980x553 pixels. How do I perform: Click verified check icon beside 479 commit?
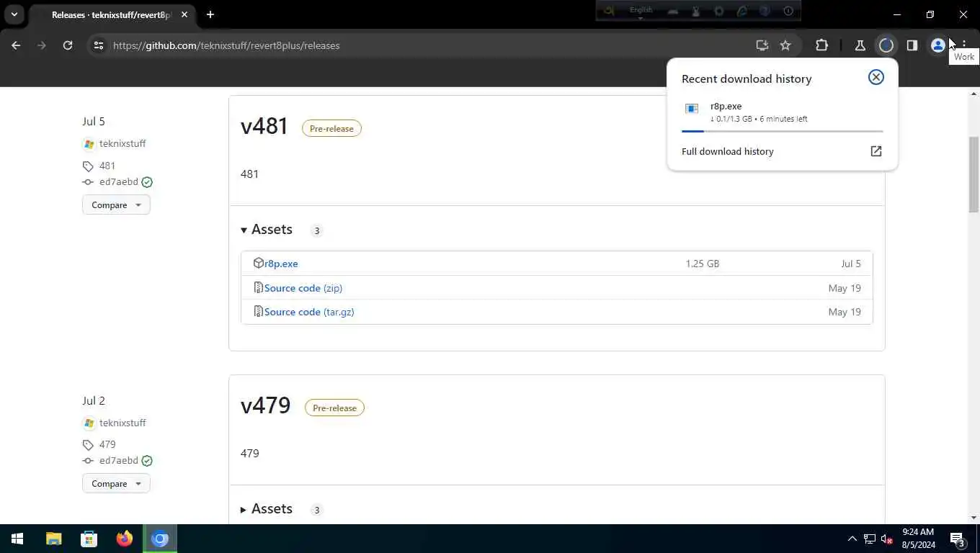coord(147,461)
